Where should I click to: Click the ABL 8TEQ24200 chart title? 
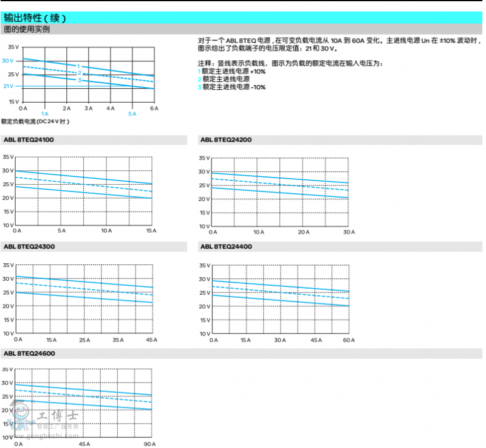(226, 140)
